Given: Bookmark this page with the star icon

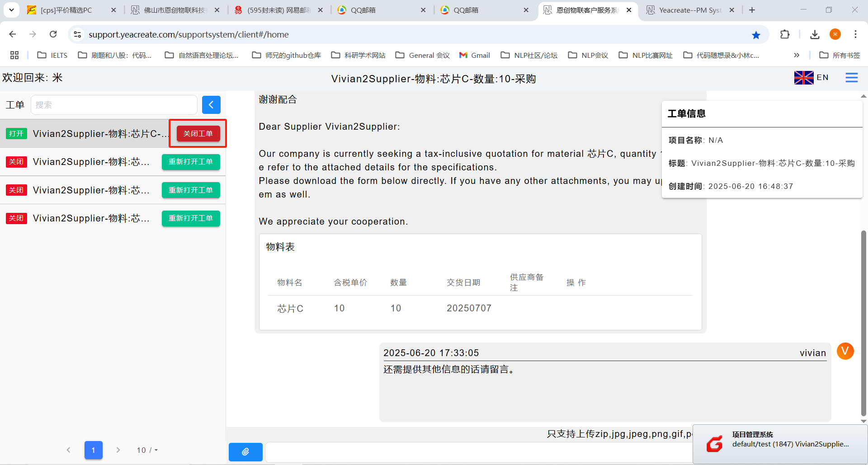Looking at the screenshot, I should point(756,35).
